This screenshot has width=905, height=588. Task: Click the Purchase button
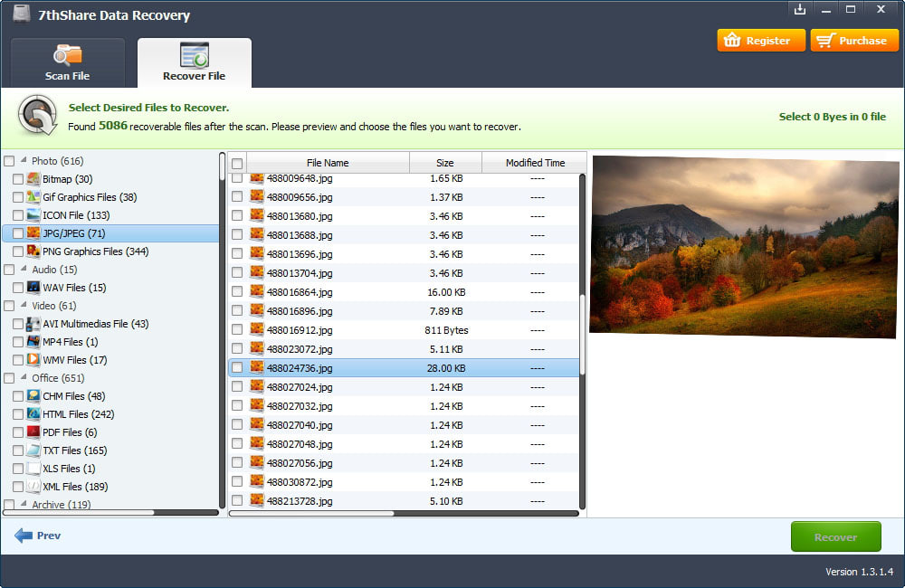[x=854, y=41]
